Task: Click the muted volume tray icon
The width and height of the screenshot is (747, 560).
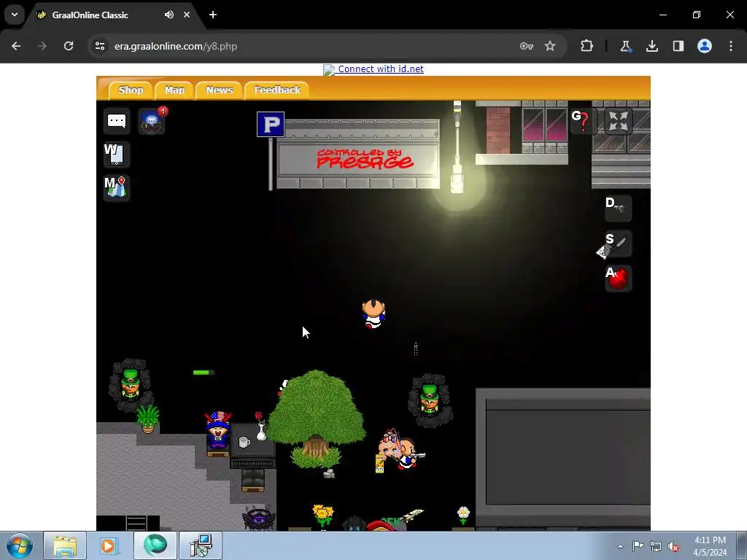Action: coord(673,547)
